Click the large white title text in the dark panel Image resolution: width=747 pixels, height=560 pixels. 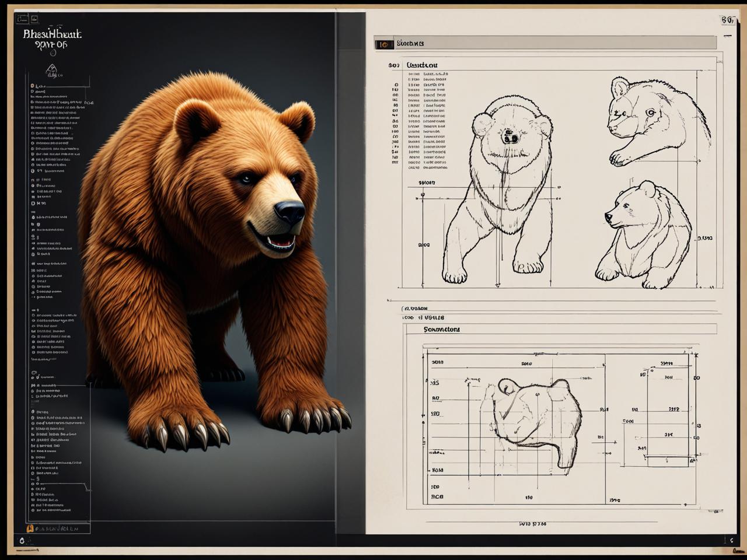point(52,38)
